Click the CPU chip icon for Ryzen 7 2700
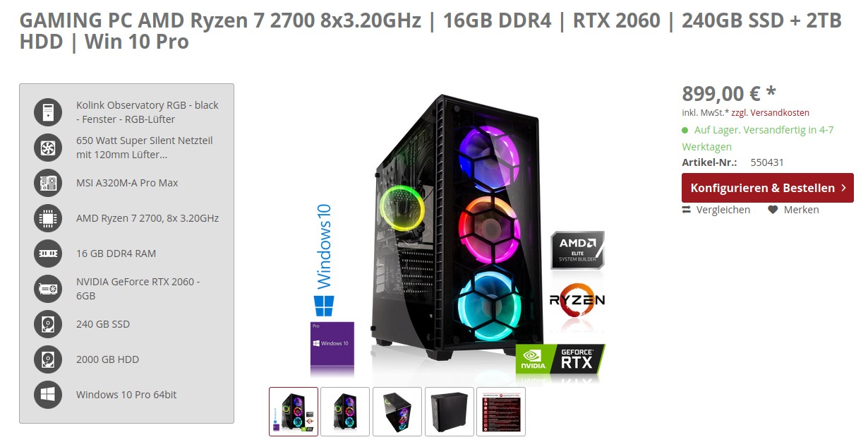The height and width of the screenshot is (447, 868). (x=48, y=217)
